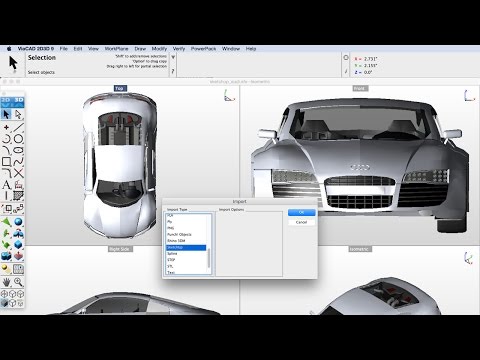This screenshot has height=360, width=480.
Task: Select the hatch fill tool
Action: pyautogui.click(x=18, y=196)
